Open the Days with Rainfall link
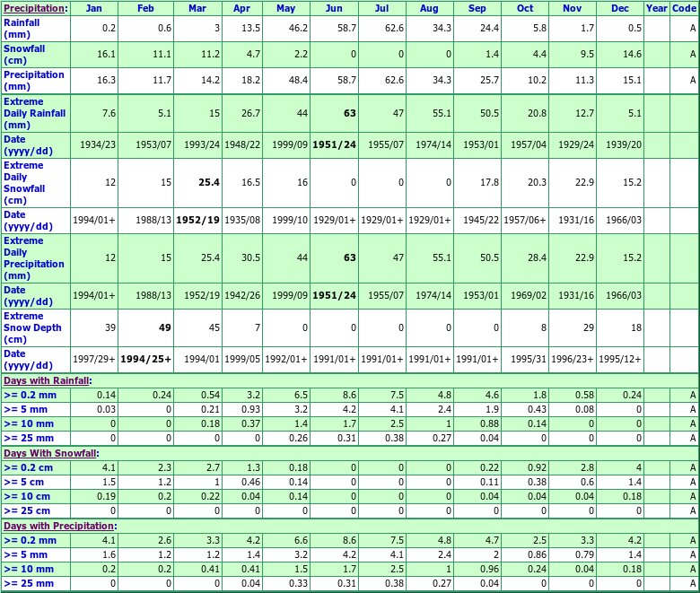The width and height of the screenshot is (700, 593). tap(46, 381)
